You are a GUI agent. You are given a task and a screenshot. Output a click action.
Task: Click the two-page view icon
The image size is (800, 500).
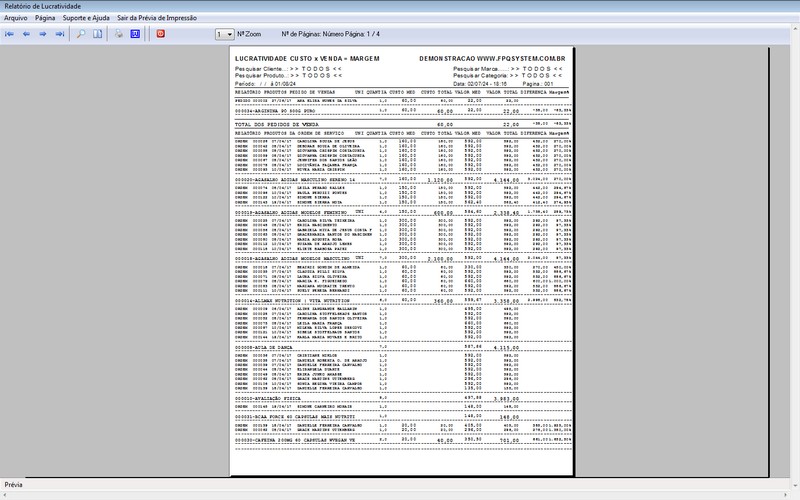pyautogui.click(x=97, y=34)
